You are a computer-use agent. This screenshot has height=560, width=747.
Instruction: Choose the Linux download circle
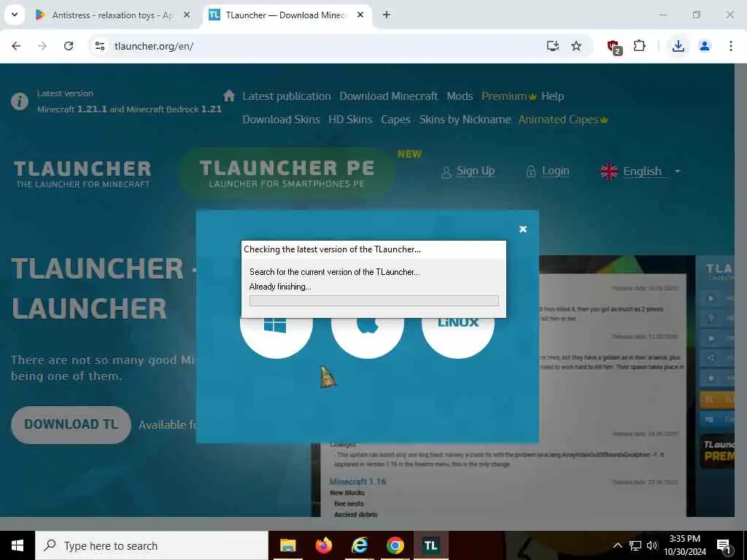click(x=458, y=337)
